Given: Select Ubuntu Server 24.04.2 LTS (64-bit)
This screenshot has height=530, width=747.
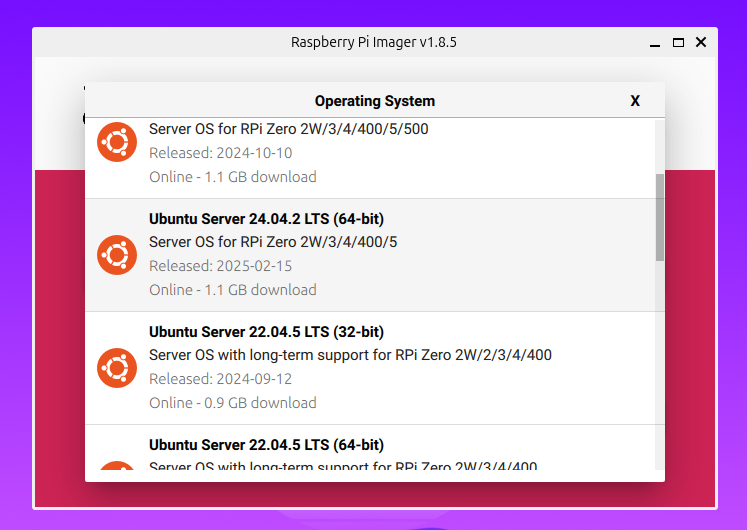Looking at the screenshot, I should point(374,255).
